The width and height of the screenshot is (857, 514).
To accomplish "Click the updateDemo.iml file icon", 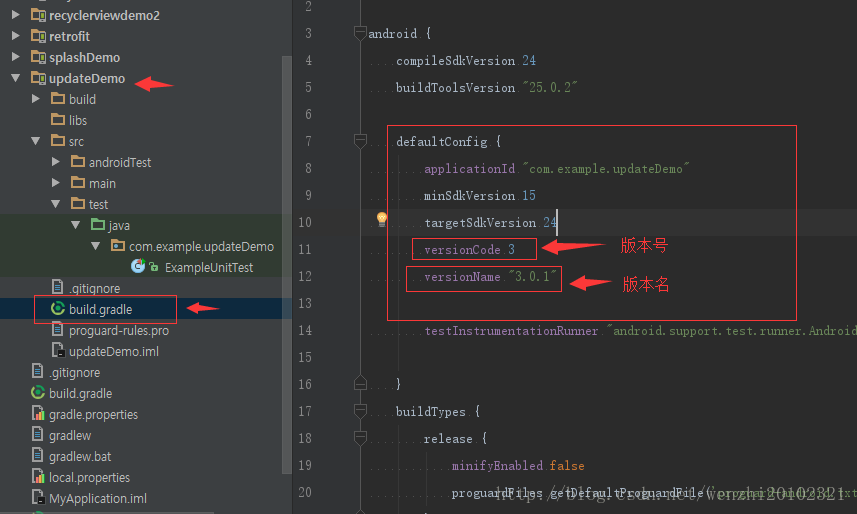I will pyautogui.click(x=58, y=351).
